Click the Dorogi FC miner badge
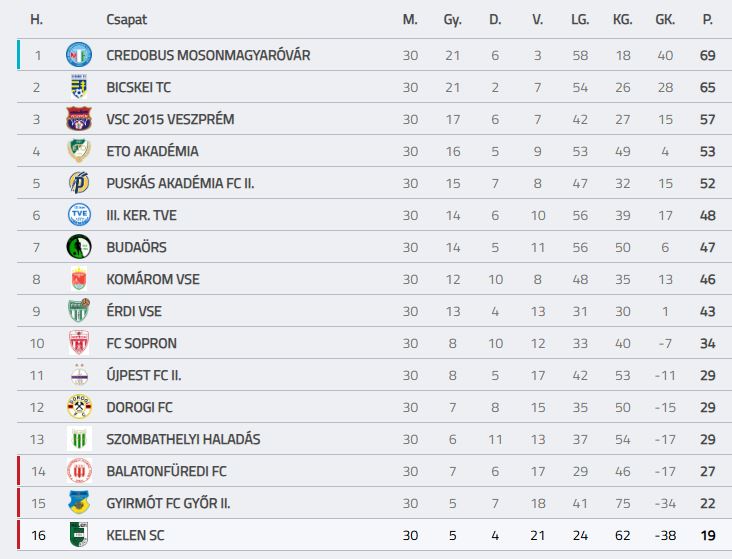Viewport: 732px width, 559px height. click(x=79, y=407)
